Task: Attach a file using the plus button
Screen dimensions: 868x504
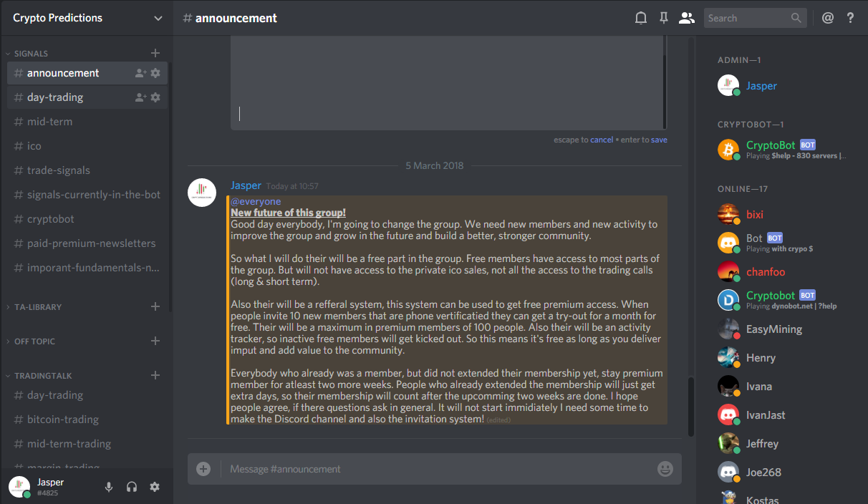Action: 203,469
